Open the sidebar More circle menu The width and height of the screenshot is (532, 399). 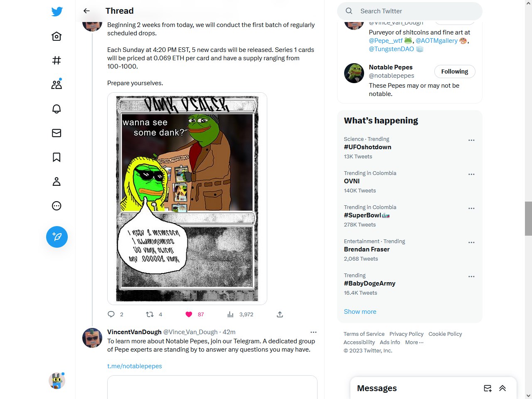(x=57, y=206)
